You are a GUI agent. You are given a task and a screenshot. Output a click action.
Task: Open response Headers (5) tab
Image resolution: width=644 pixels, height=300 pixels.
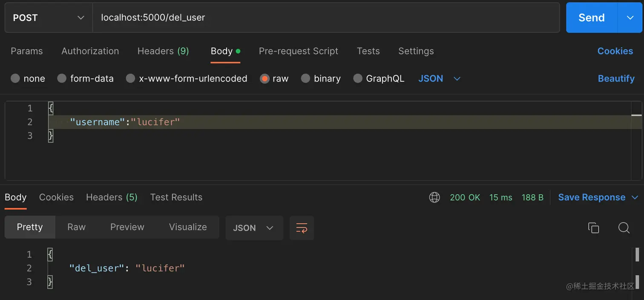(112, 197)
